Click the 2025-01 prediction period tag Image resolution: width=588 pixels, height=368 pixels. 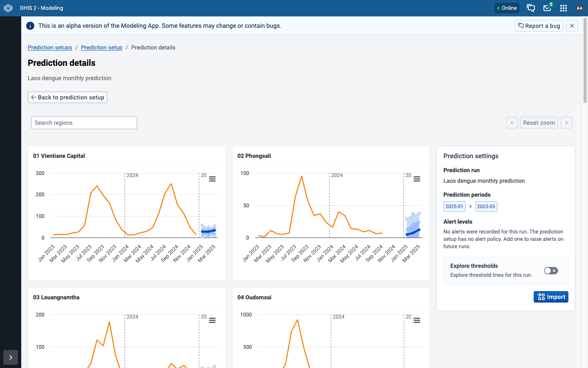click(454, 206)
